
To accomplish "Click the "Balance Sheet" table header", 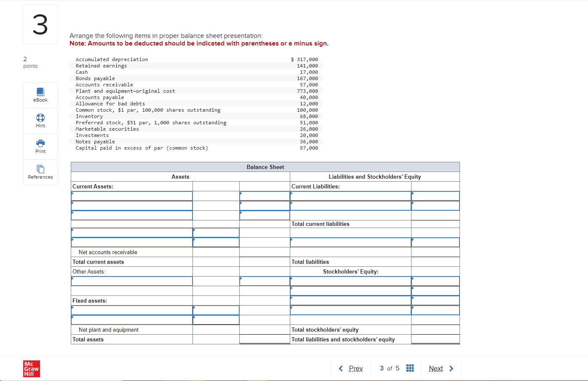I will click(x=265, y=167).
